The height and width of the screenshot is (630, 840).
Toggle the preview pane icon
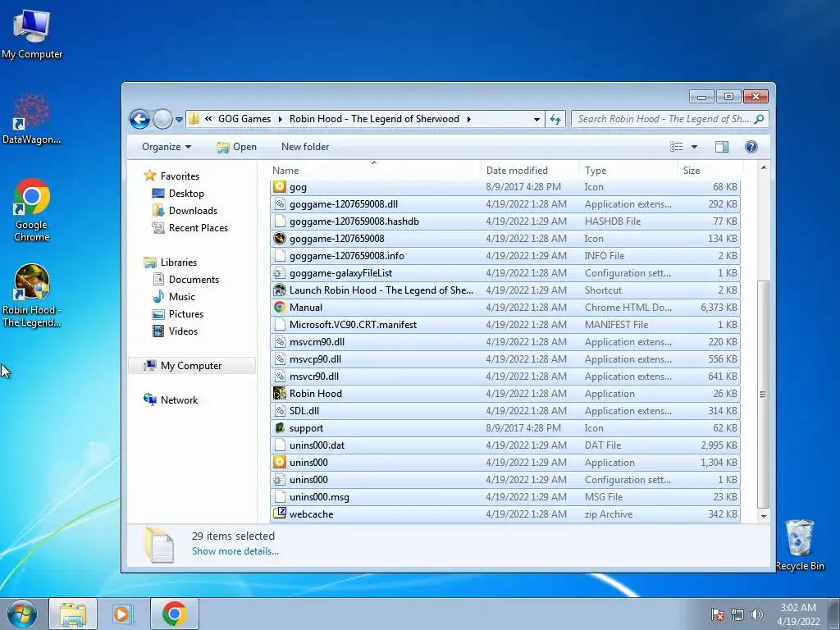click(x=722, y=147)
